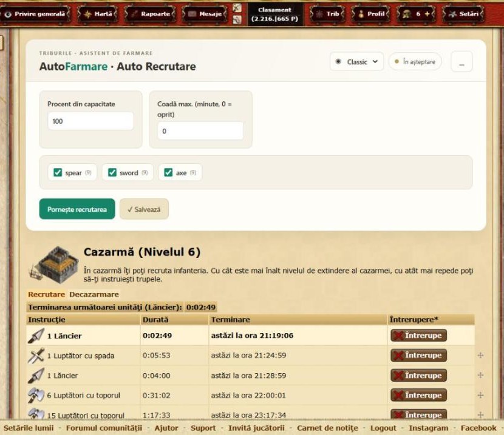504x435 pixels.
Task: Click the Logout link in the footer
Action: point(383,428)
